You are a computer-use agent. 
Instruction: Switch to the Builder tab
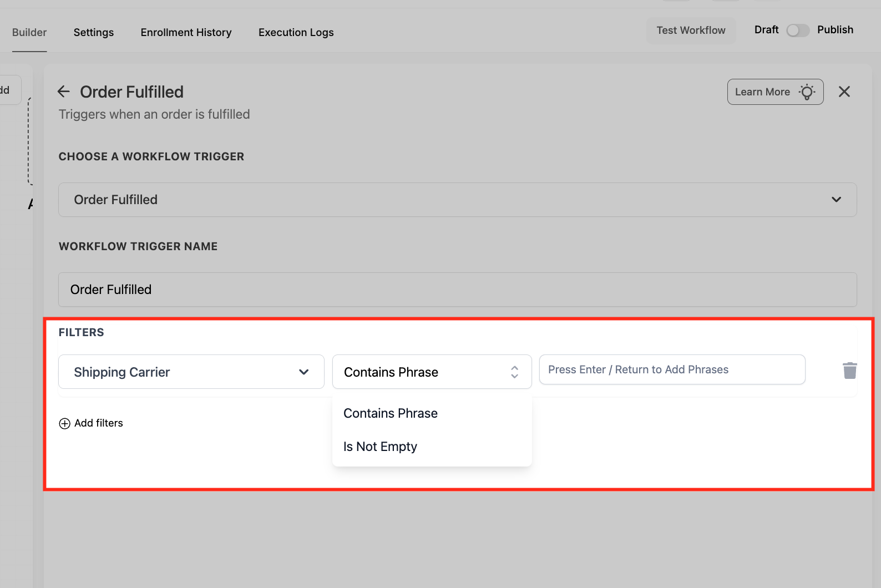pyautogui.click(x=29, y=32)
